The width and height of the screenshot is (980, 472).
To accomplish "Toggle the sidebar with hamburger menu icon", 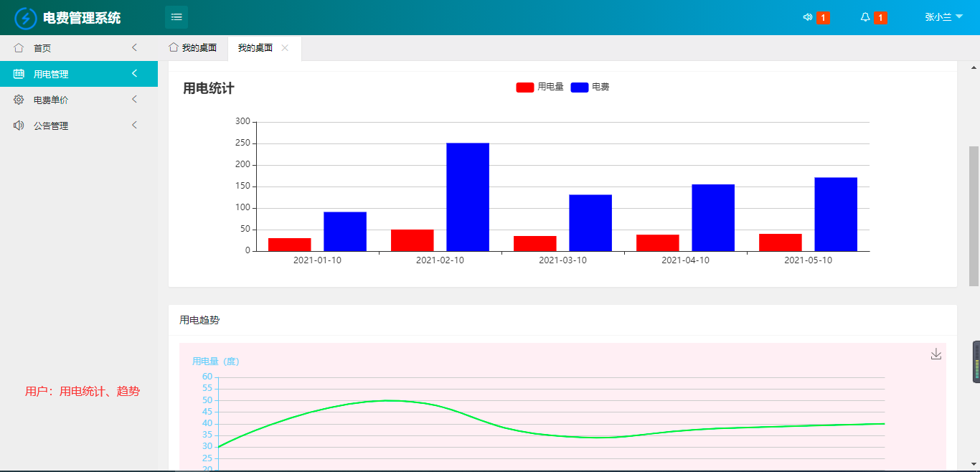I will tap(176, 17).
